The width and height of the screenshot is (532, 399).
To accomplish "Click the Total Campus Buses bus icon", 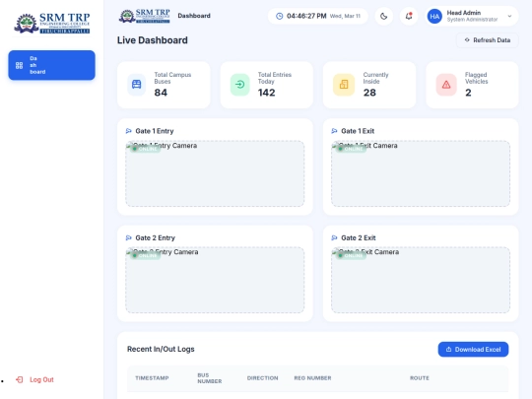I will tap(136, 84).
